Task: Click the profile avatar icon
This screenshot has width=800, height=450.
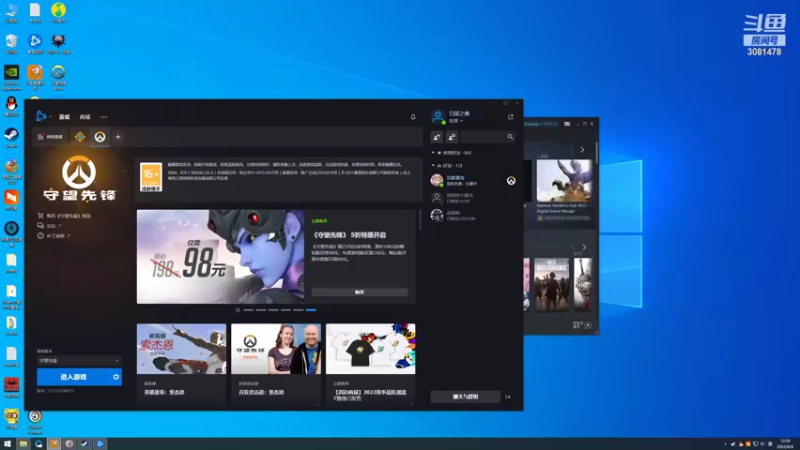Action: tap(438, 117)
